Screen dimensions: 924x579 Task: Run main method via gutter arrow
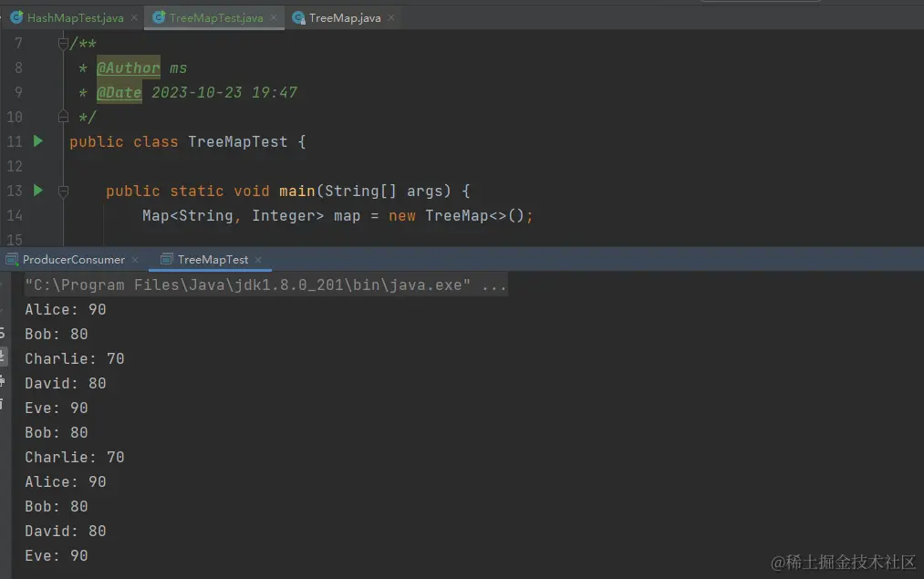pyautogui.click(x=37, y=191)
